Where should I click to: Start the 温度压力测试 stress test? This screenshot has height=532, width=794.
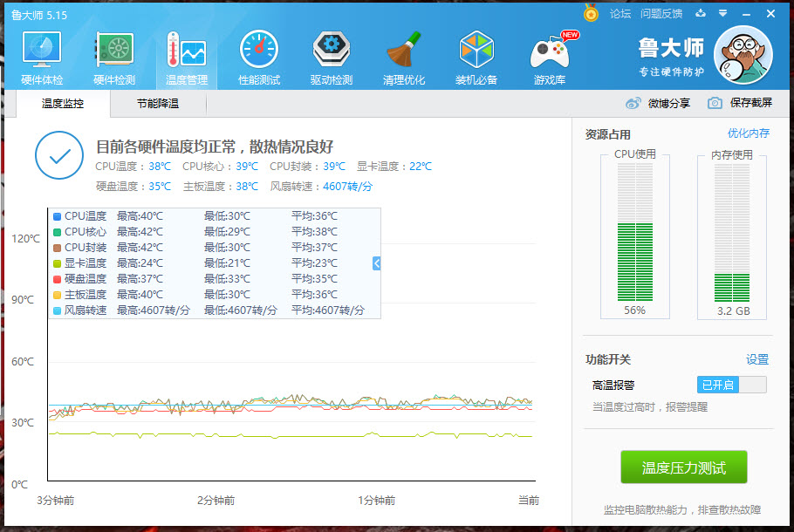point(684,467)
